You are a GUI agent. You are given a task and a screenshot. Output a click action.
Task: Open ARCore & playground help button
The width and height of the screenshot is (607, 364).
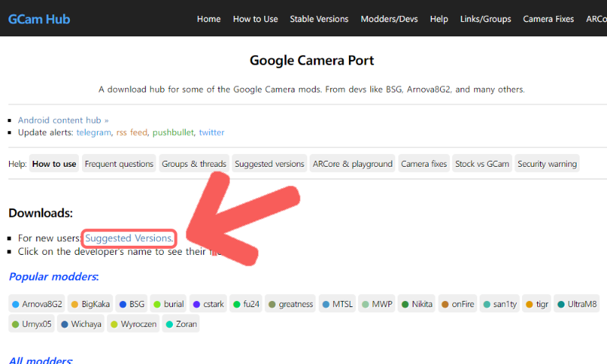tap(352, 164)
